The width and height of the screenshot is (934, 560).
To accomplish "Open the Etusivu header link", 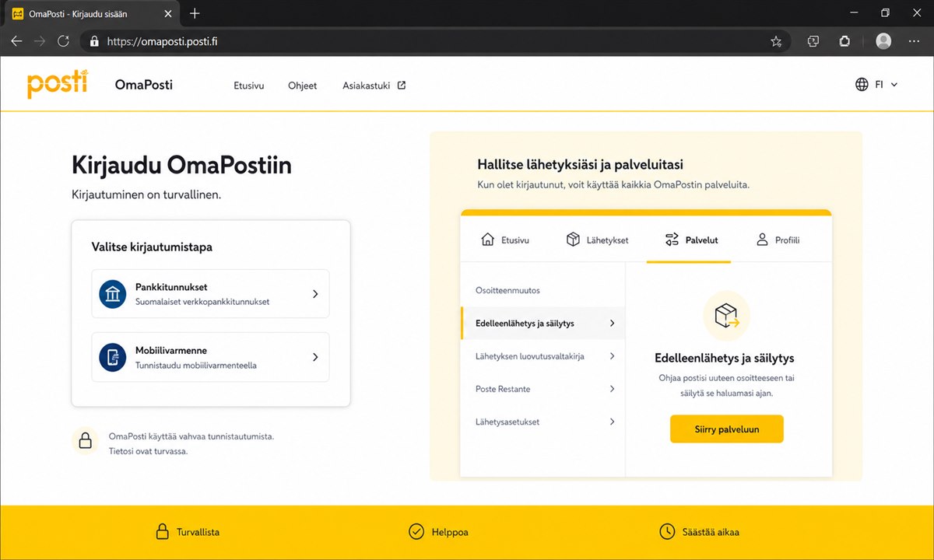I will point(249,86).
